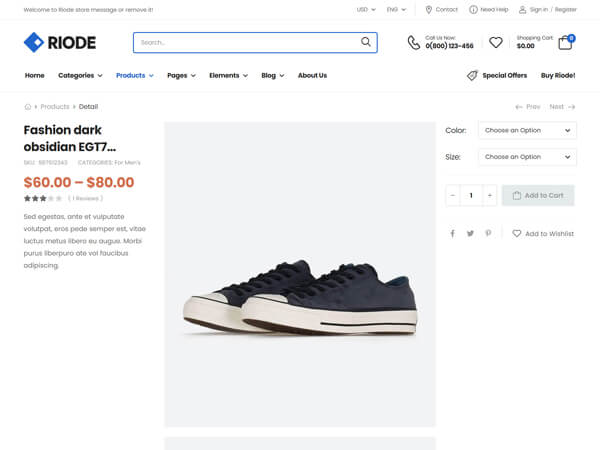Open the About Us page

312,75
